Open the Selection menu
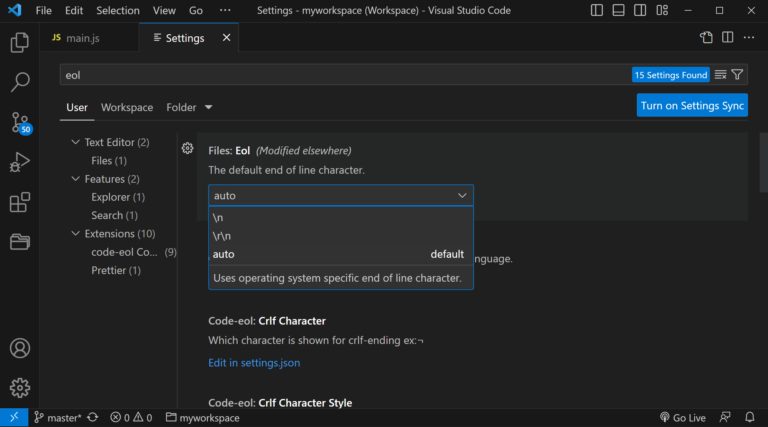768x427 pixels. click(118, 10)
